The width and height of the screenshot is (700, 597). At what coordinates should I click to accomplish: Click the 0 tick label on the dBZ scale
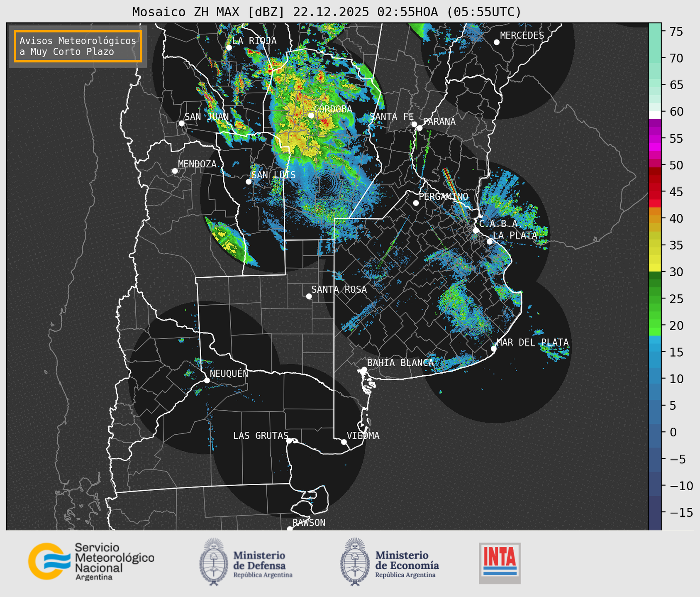tap(672, 432)
